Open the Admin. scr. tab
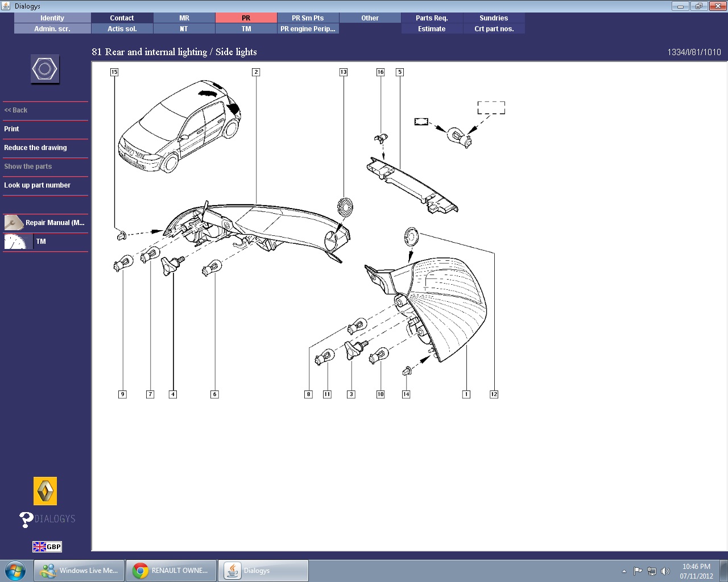 pos(52,29)
